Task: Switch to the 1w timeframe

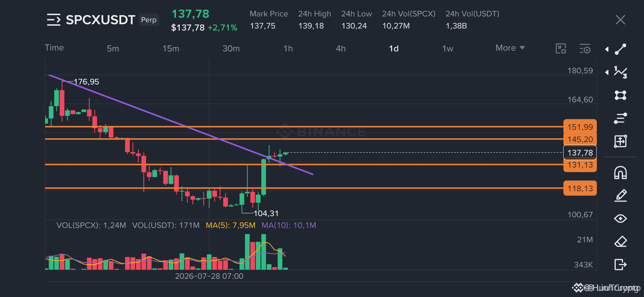Action: pyautogui.click(x=448, y=48)
